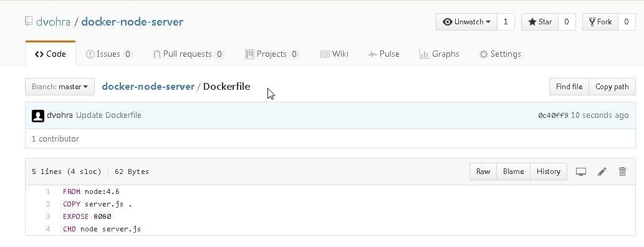
Task: Fork the repository
Action: (600, 22)
